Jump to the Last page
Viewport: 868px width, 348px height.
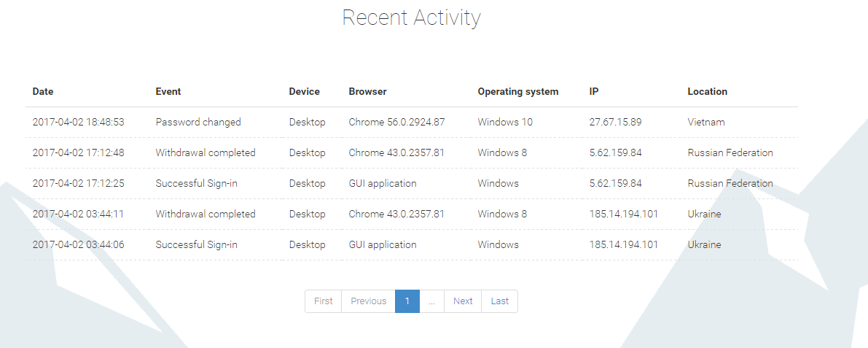[500, 301]
